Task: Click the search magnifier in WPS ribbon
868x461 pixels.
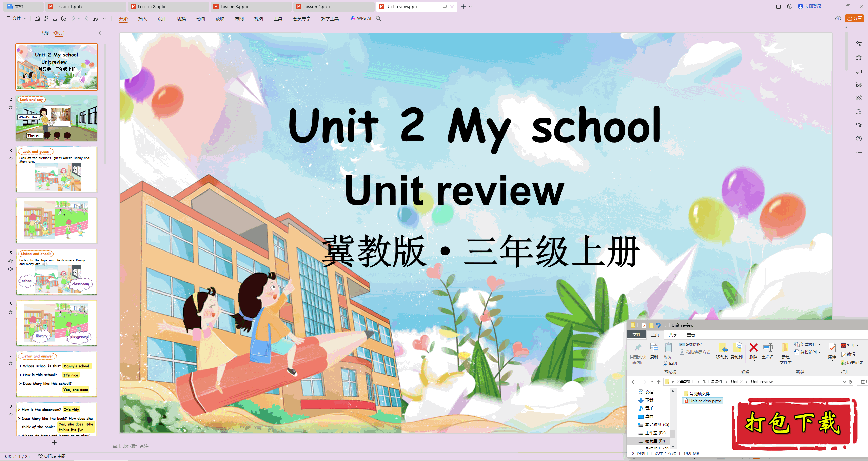Action: pos(379,18)
